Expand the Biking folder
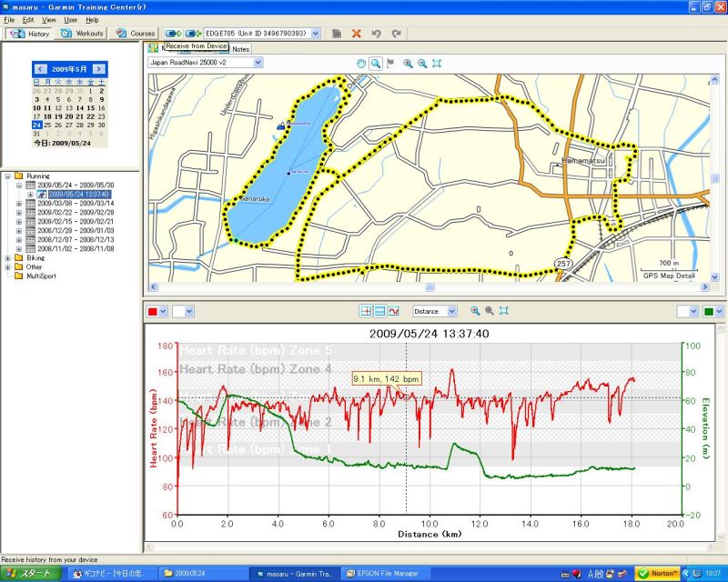728x582 pixels. tap(7, 258)
